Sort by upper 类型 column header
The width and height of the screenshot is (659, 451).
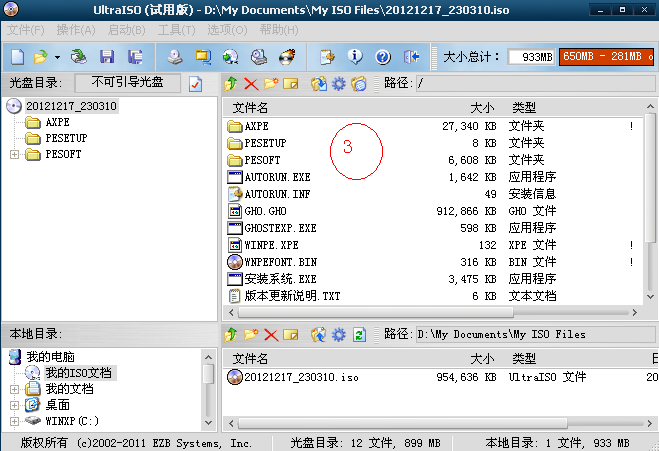(x=524, y=108)
